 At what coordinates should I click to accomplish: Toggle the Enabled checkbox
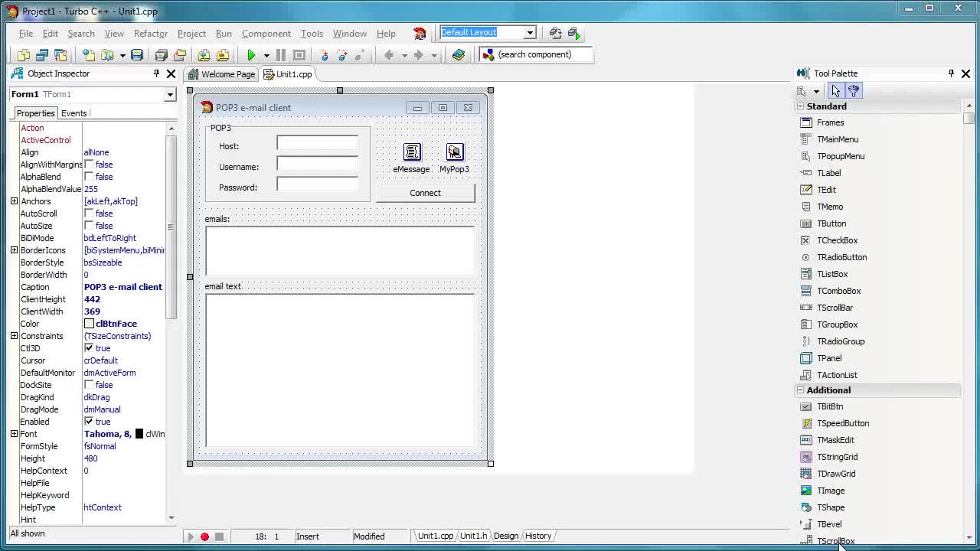tap(89, 422)
